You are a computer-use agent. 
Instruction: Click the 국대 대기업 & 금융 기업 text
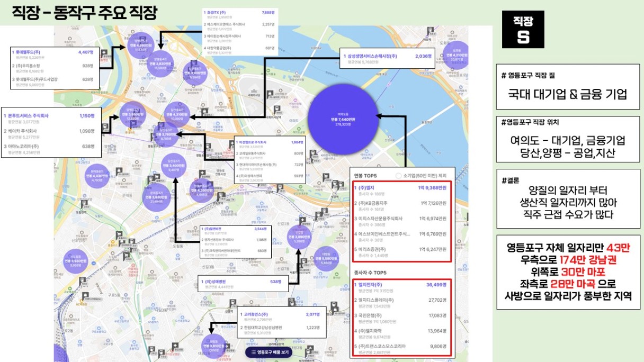(x=568, y=95)
